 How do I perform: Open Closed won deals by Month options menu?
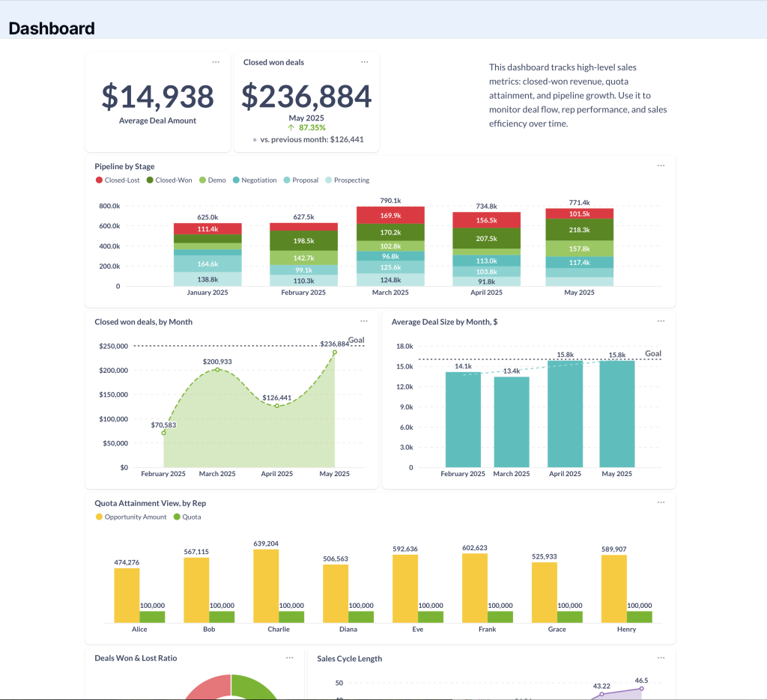(x=364, y=321)
